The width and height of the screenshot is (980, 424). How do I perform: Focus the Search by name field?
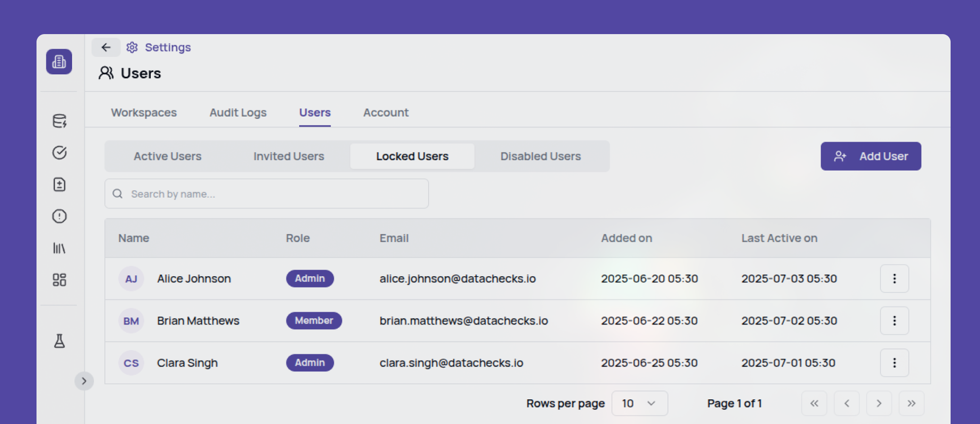266,194
